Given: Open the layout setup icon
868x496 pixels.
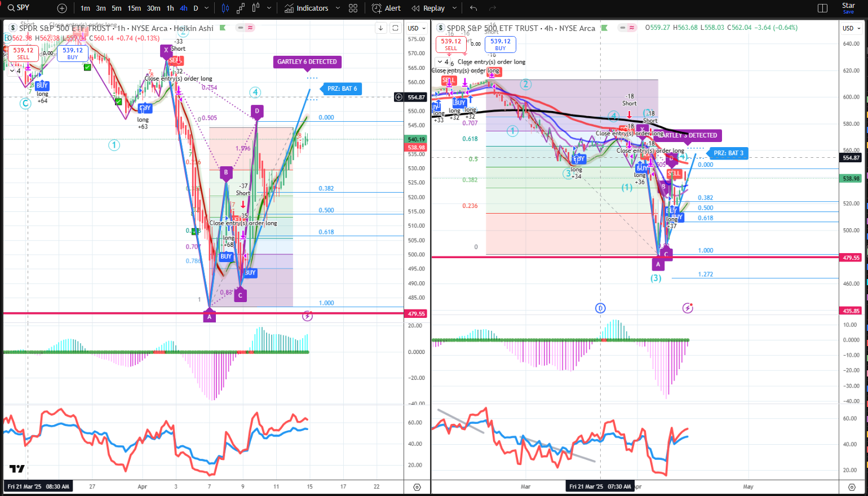Looking at the screenshot, I should pos(822,8).
